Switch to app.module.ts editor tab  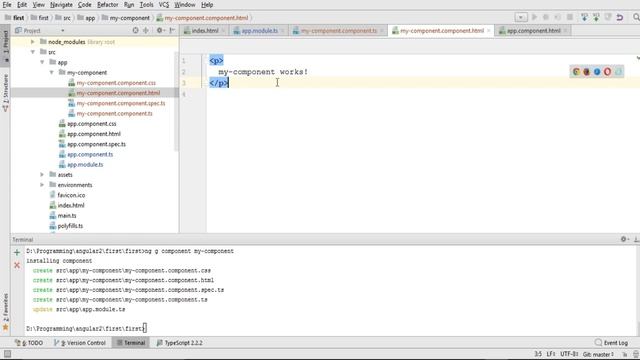259,31
